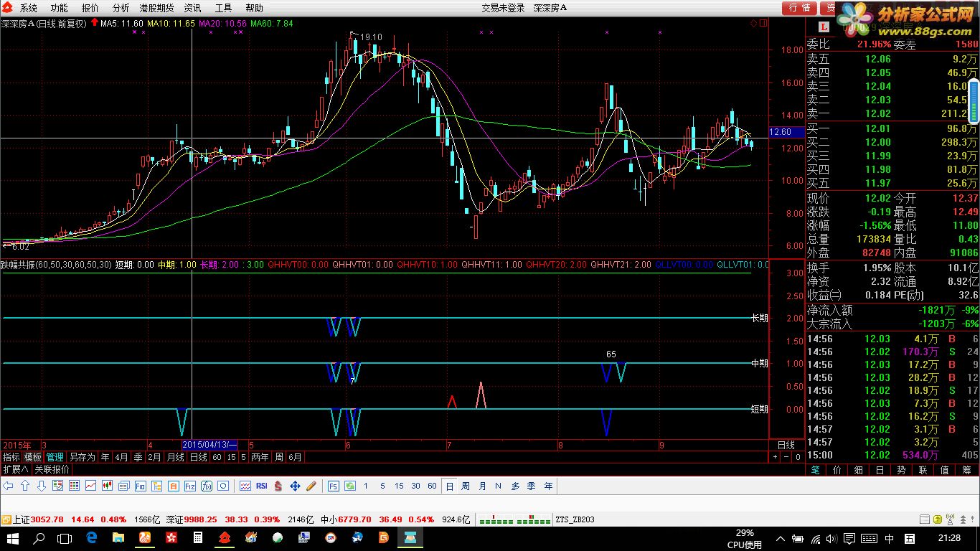Click the 行情 button at top right

[800, 8]
